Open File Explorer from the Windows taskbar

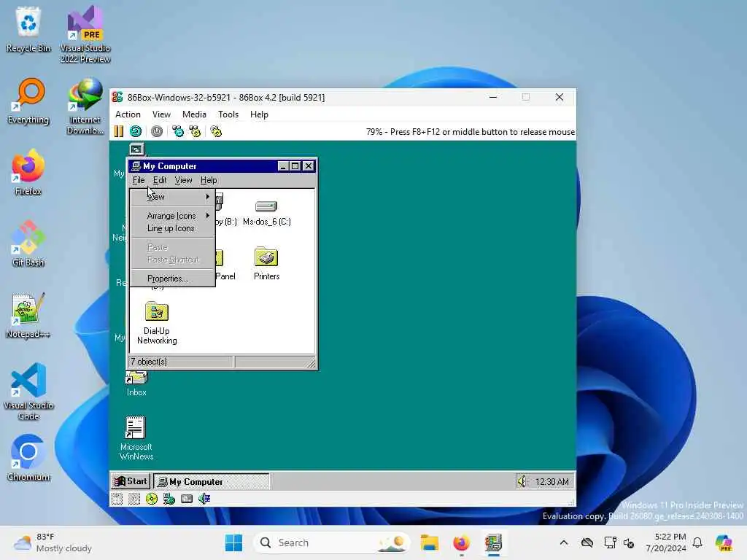(x=429, y=542)
